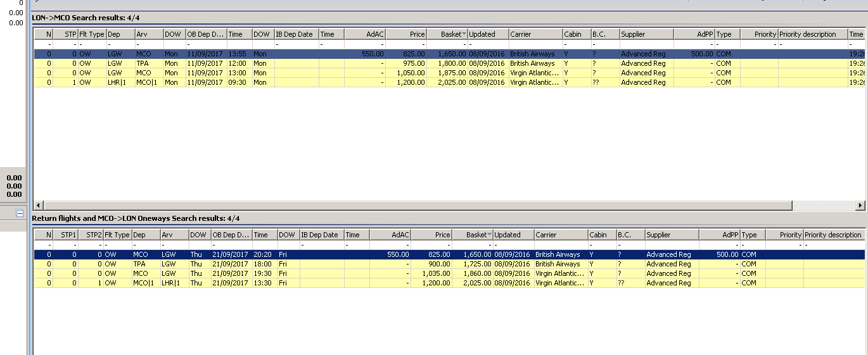Select outbound Virgin Atlantic flight at 13:00
Screen dimensions: 868x355
450,73
